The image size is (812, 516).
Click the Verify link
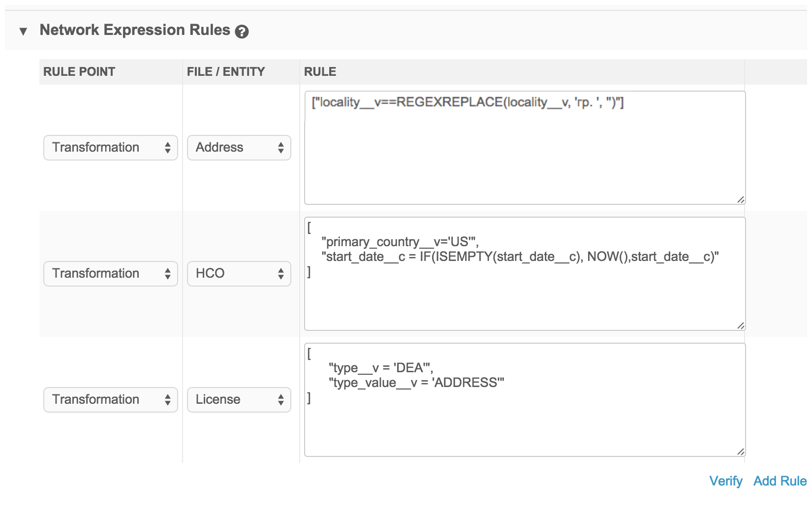click(x=725, y=481)
